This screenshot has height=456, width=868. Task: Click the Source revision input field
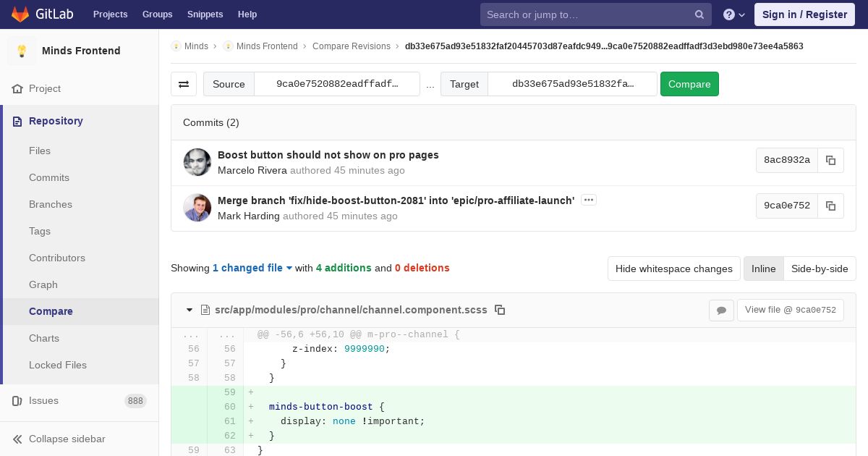pos(337,84)
